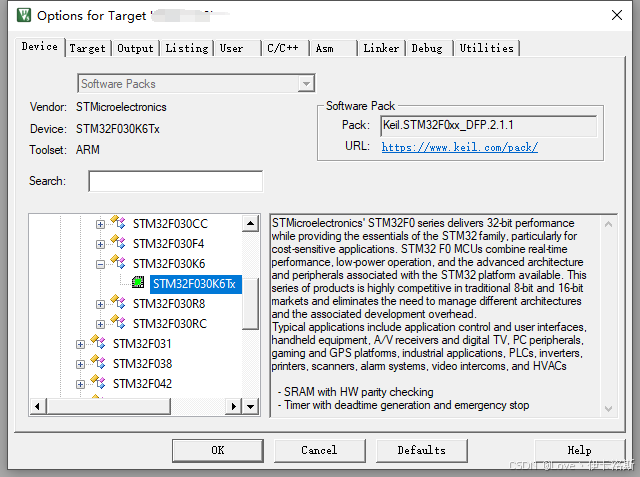Expand the STM32F038 tree node
640x477 pixels.
(x=80, y=364)
